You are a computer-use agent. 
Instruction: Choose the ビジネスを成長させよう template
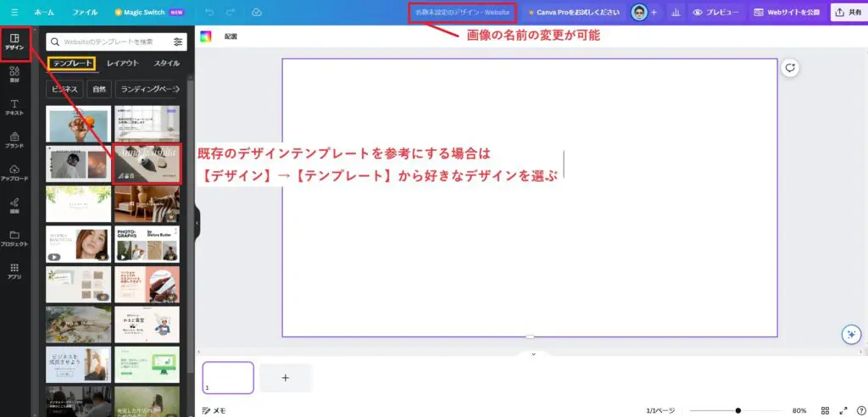[79, 364]
